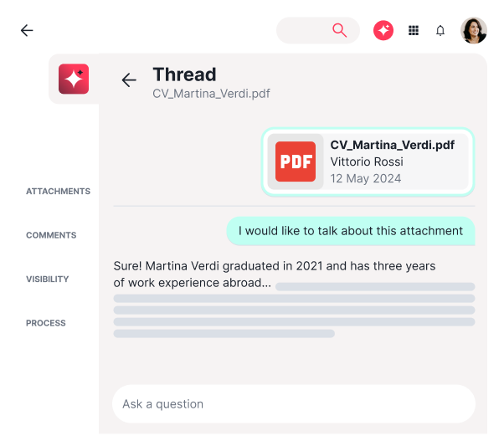The image size is (504, 441).
Task: Switch to the Attachments section
Action: [58, 192]
